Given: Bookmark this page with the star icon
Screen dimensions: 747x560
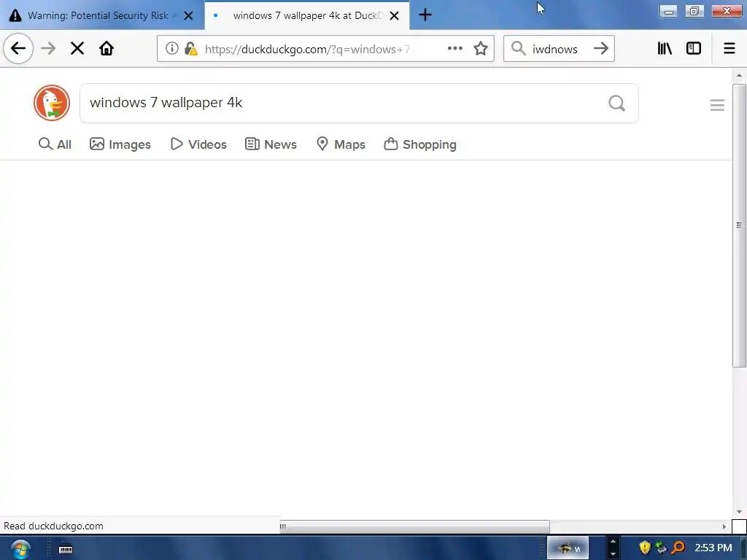Looking at the screenshot, I should pos(481,48).
